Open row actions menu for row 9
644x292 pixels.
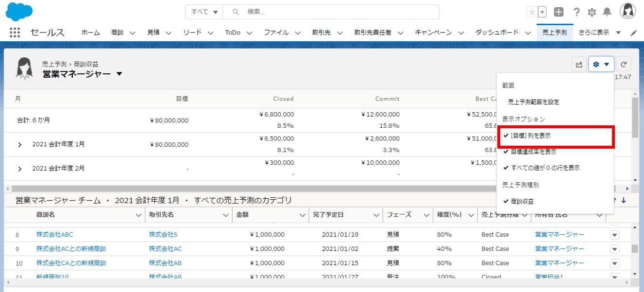[614, 249]
